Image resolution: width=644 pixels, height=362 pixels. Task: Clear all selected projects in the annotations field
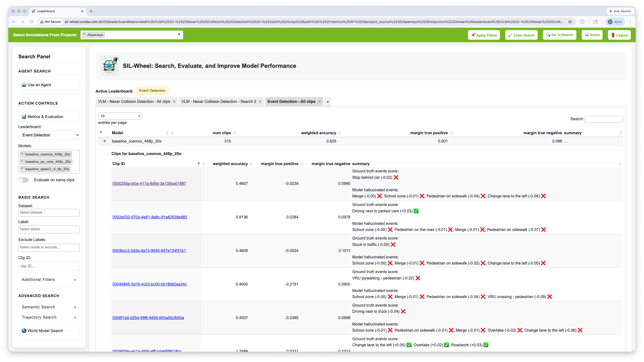point(179,34)
